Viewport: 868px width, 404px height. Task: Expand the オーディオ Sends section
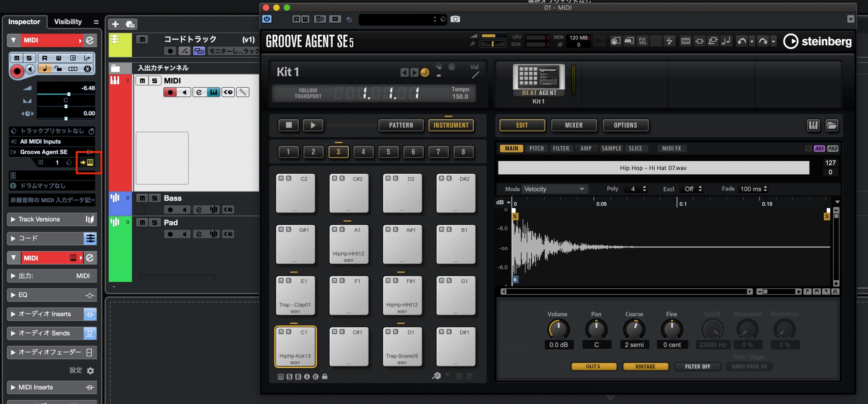tap(13, 334)
